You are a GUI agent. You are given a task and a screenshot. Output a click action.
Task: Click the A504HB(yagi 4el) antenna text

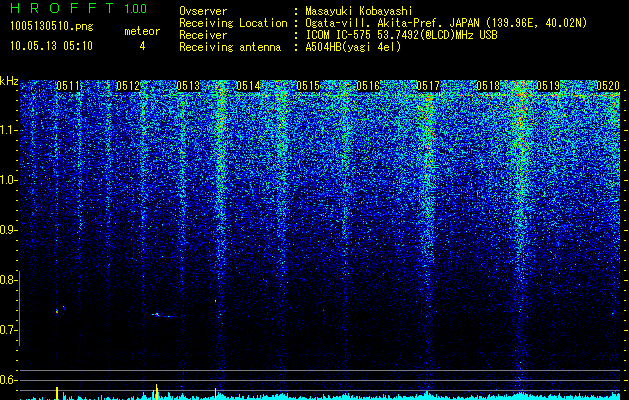pyautogui.click(x=353, y=47)
